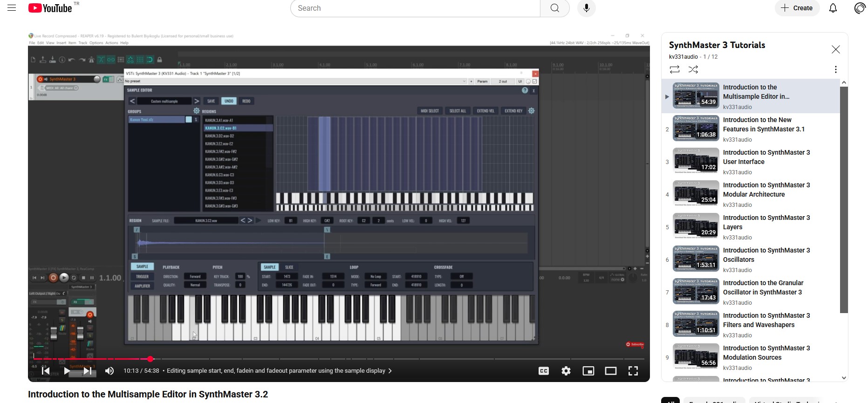868x403 pixels.
Task: Open the Modular Architecture tutorial video
Action: pos(751,194)
